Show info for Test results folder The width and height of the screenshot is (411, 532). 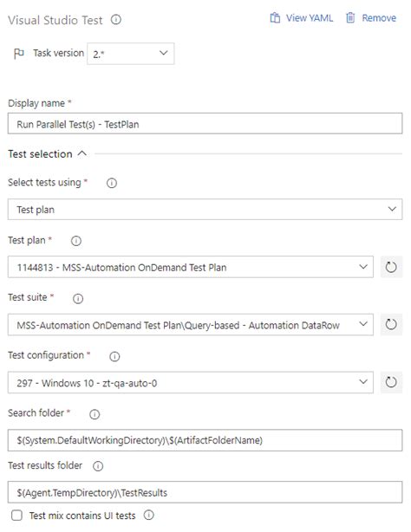click(98, 466)
